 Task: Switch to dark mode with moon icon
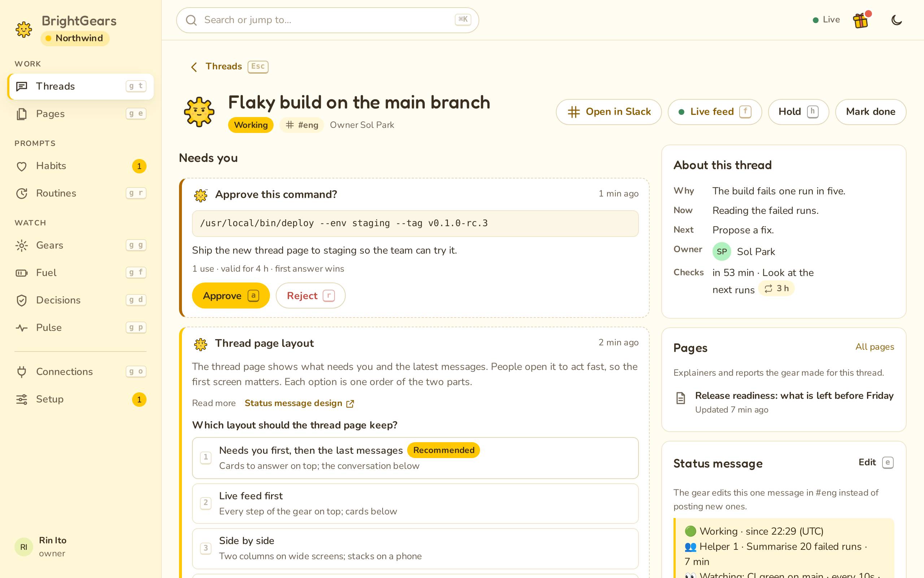897,20
